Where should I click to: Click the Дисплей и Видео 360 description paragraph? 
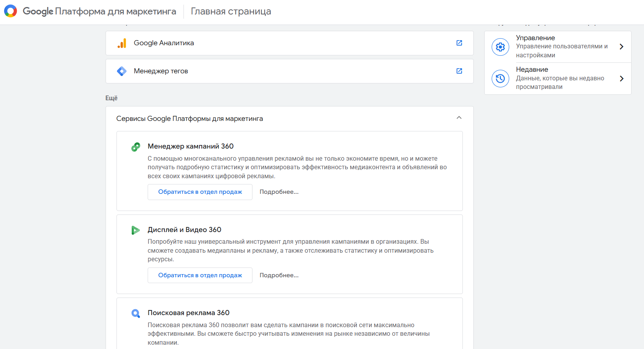[291, 250]
